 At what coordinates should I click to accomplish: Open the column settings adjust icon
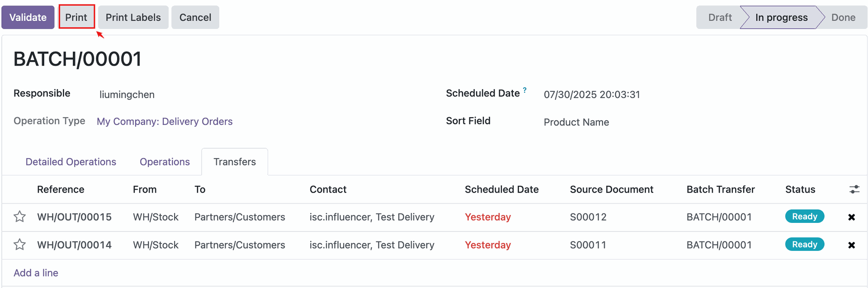pyautogui.click(x=854, y=189)
